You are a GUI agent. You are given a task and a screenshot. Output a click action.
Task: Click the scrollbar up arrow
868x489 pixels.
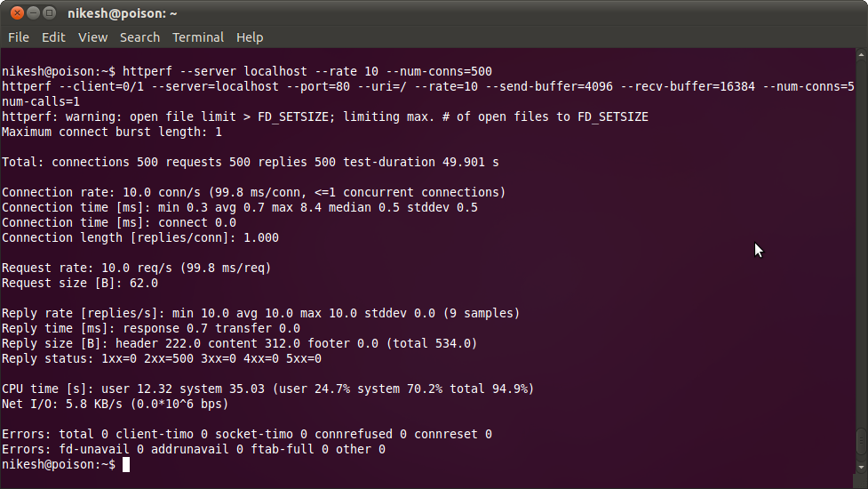(x=861, y=55)
